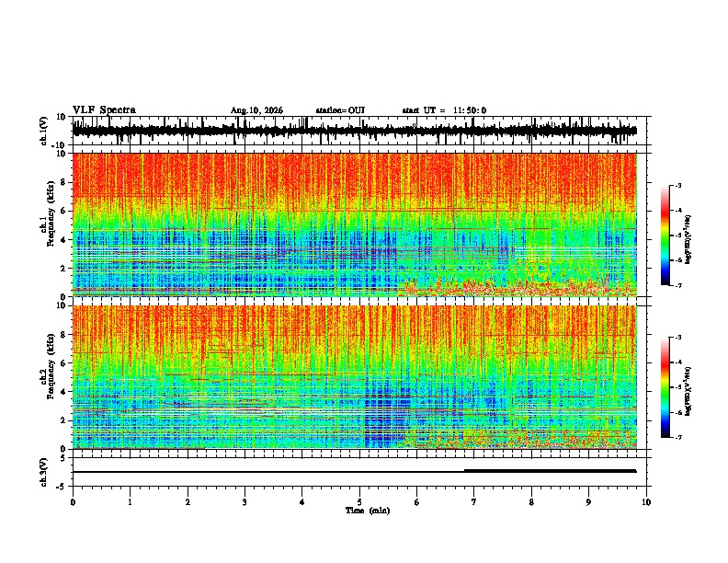
Task: Click the ch.1 frequency spectrogram plot
Action: click(358, 224)
